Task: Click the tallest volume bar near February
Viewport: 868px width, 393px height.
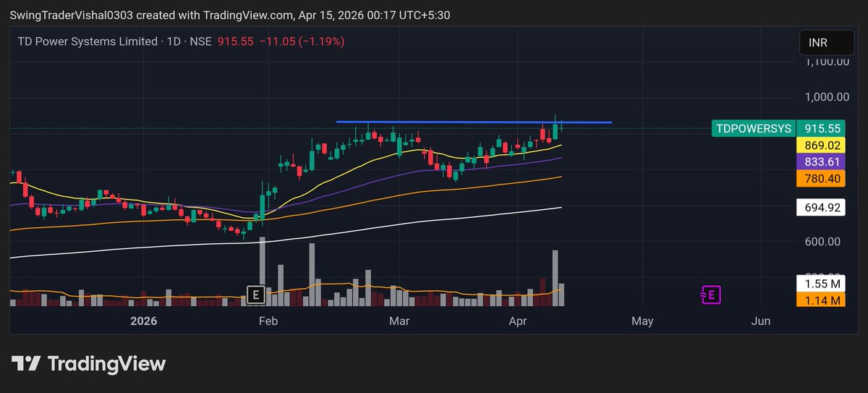Action: [262, 272]
